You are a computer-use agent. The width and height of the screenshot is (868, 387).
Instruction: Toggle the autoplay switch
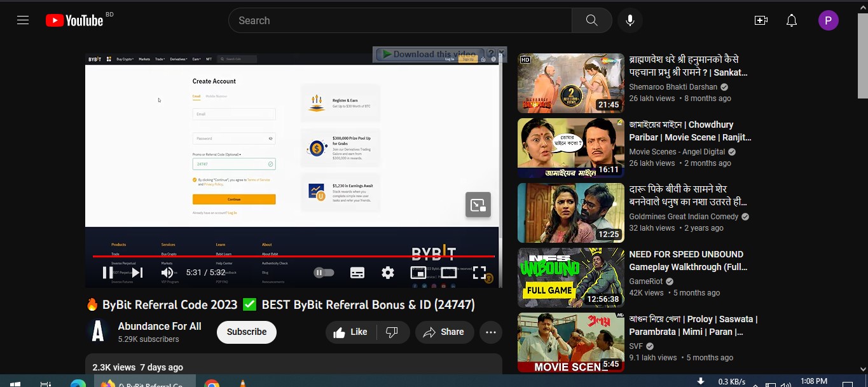[324, 273]
